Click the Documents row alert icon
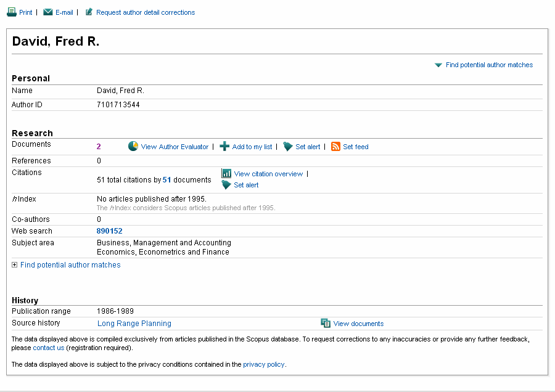 tap(287, 147)
